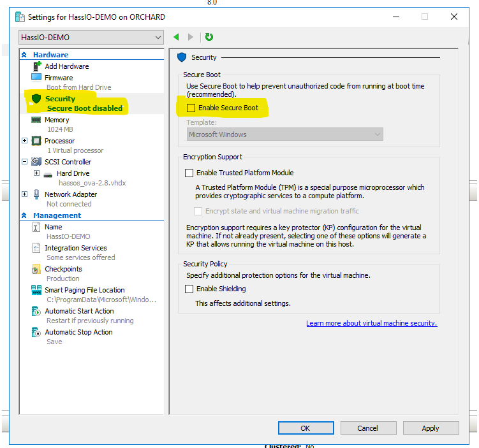Click the '1024 MB' memory value

tap(60, 129)
